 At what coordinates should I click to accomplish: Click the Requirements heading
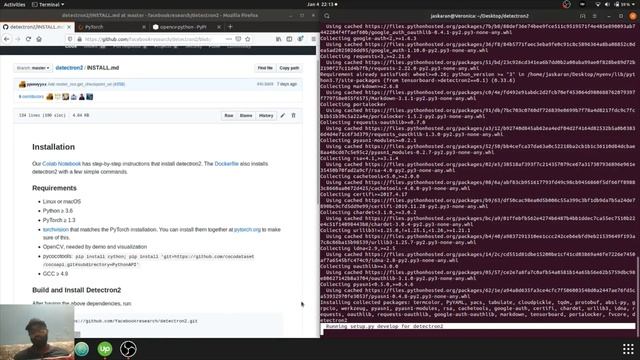(x=54, y=188)
